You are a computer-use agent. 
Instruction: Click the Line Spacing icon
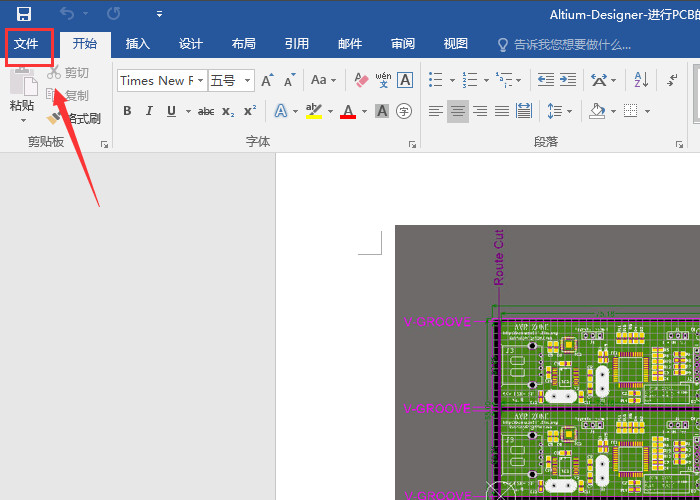pos(554,111)
